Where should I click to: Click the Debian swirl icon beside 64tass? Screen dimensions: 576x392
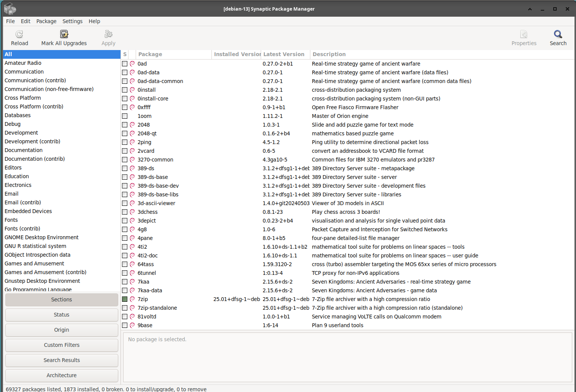(x=132, y=264)
